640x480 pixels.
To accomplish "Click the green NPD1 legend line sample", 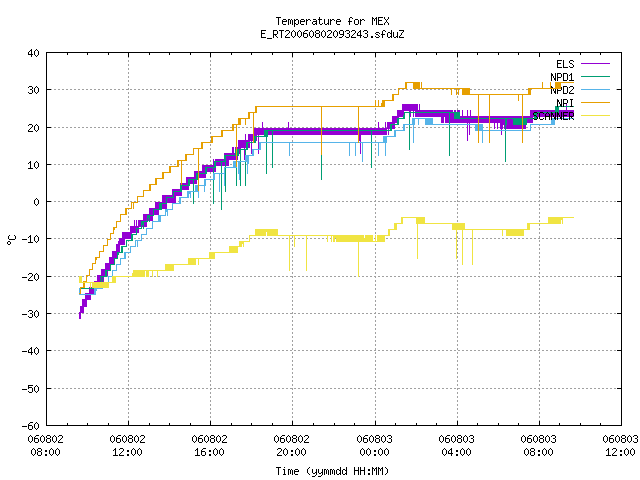I will tap(596, 76).
